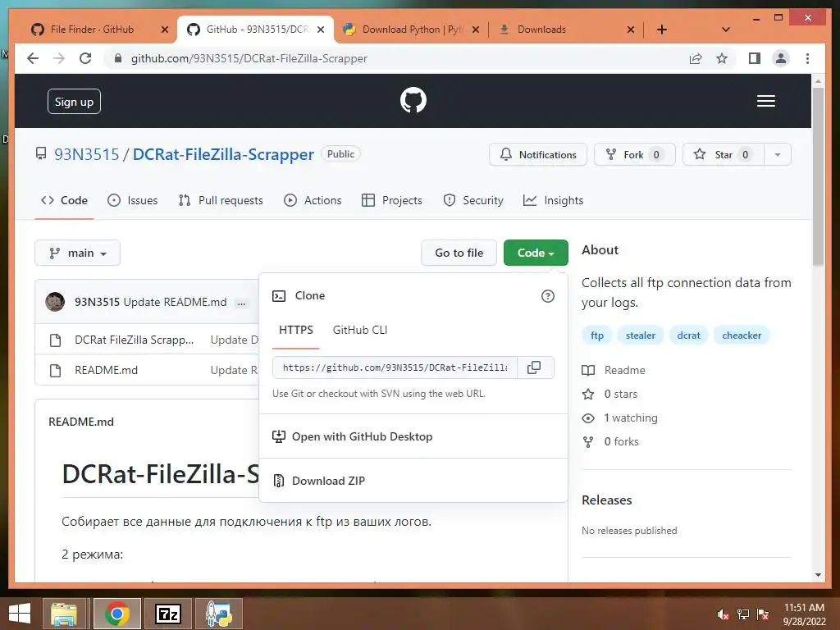This screenshot has width=840, height=630.
Task: Open the Projects repository tab
Action: pos(392,200)
